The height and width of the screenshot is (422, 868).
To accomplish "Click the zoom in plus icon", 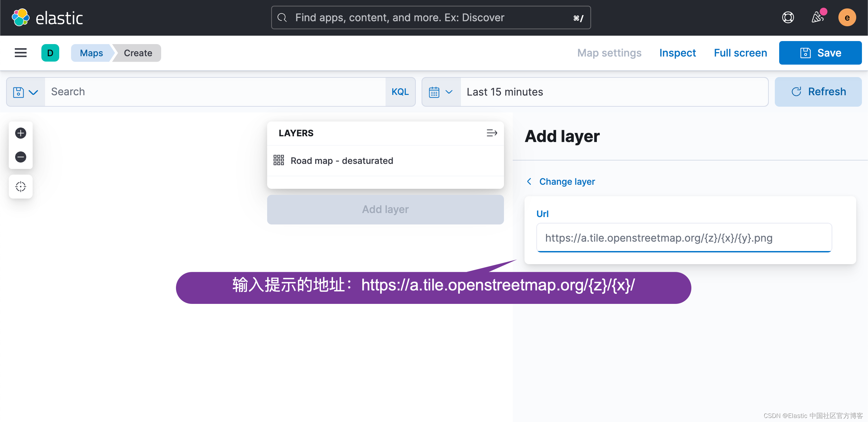I will pos(21,133).
